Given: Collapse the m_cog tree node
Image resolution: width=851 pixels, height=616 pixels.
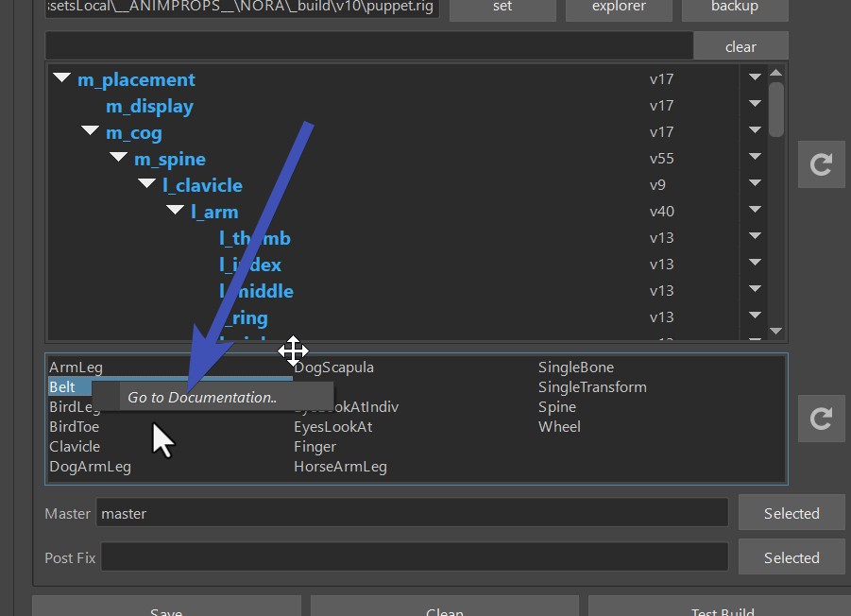Looking at the screenshot, I should pyautogui.click(x=91, y=132).
